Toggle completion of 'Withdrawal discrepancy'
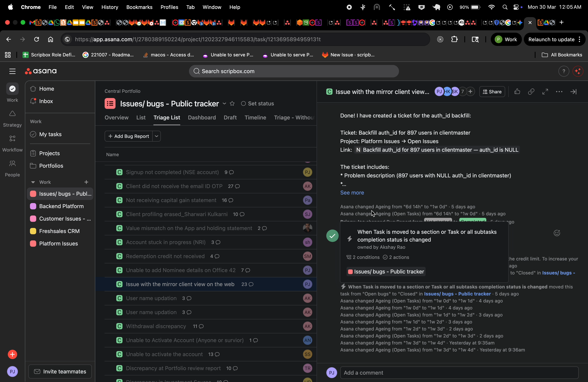This screenshot has width=588, height=382. pos(119,326)
